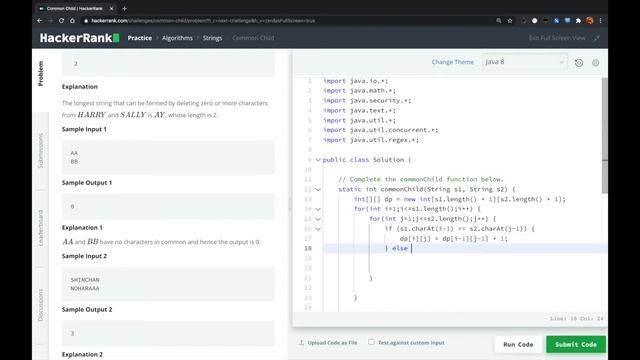Click the Common Child breadcrumb
Screen dimensions: 640x360
[x=253, y=38]
